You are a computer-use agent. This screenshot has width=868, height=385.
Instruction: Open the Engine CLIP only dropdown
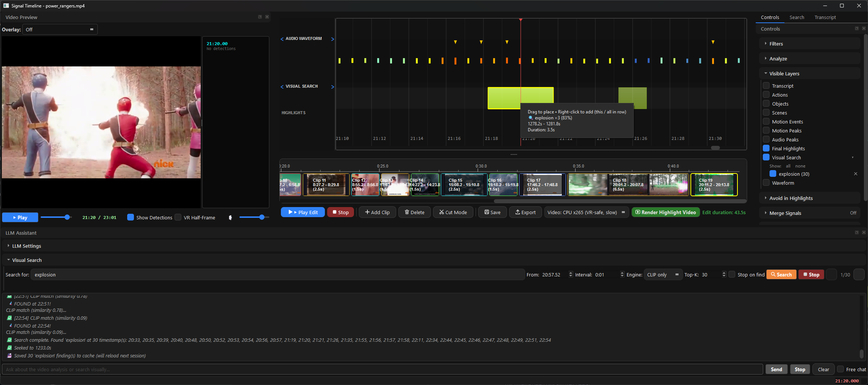pyautogui.click(x=663, y=275)
